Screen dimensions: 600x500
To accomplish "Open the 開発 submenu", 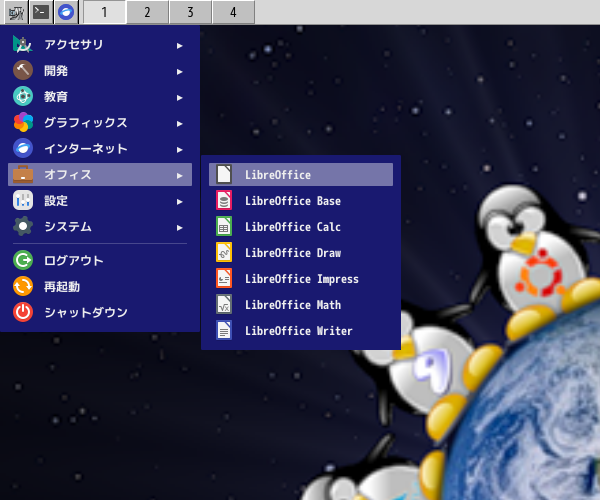I will [100, 70].
